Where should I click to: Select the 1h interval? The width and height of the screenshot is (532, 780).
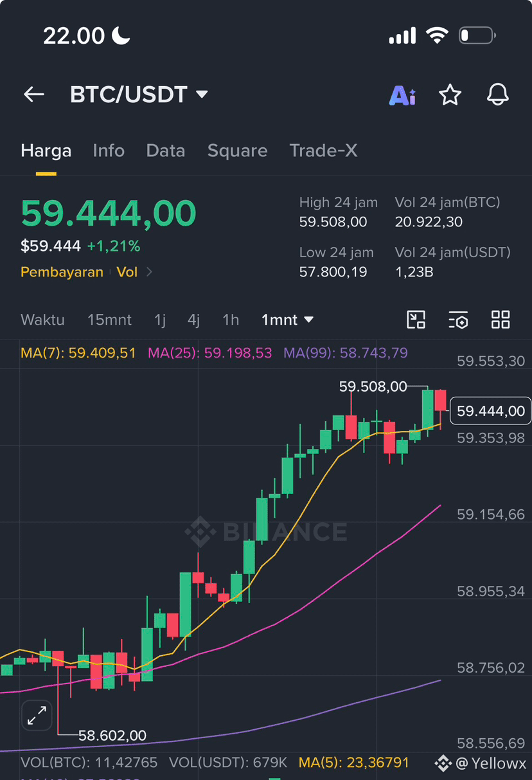[231, 320]
